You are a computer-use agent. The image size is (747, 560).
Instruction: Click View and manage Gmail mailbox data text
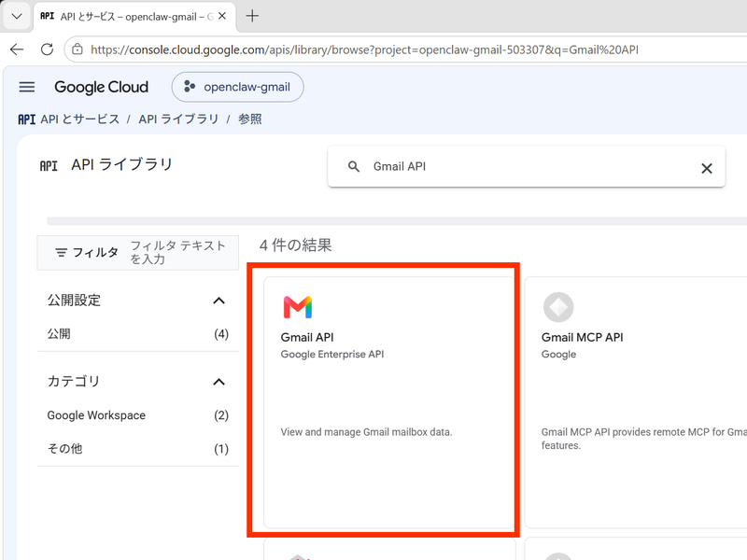[x=366, y=432]
